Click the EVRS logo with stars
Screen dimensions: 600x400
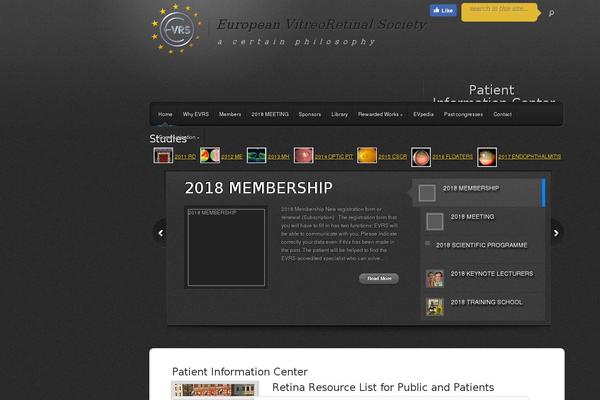pyautogui.click(x=176, y=29)
